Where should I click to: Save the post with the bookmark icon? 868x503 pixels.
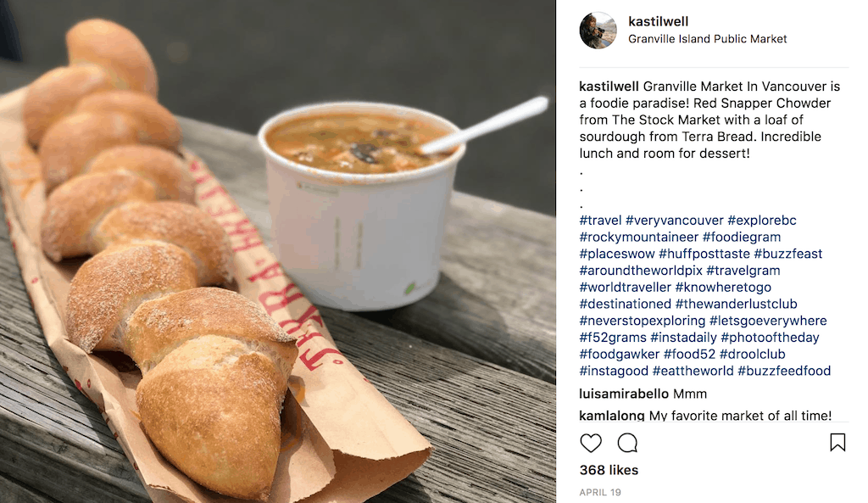(837, 442)
